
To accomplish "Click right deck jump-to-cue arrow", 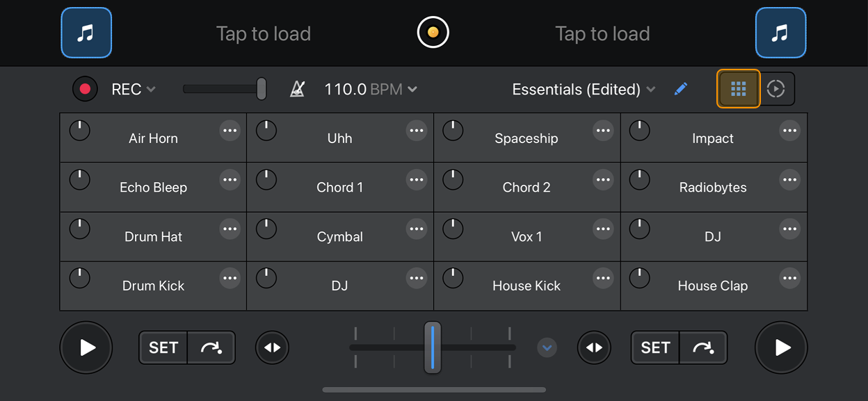I will [702, 347].
